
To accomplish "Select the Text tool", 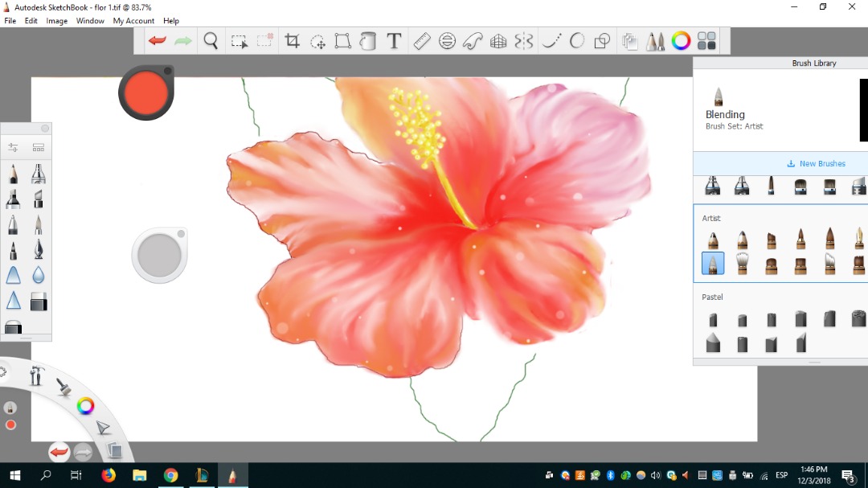I will 394,41.
